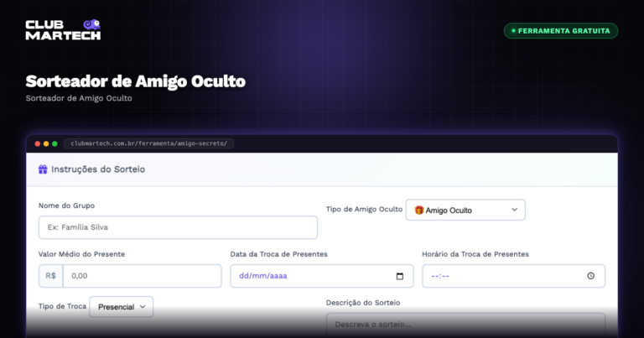Click the Instruções do Sorteio heading text

tap(98, 169)
